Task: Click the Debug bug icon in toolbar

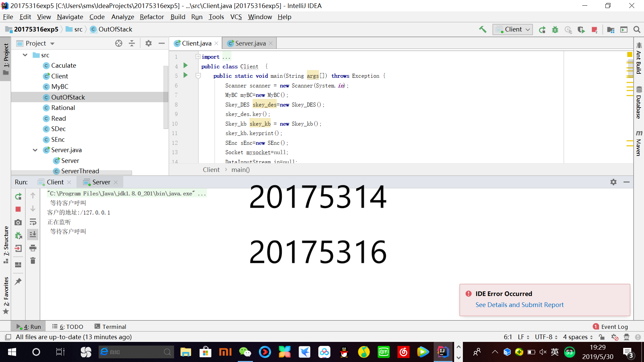Action: click(555, 29)
